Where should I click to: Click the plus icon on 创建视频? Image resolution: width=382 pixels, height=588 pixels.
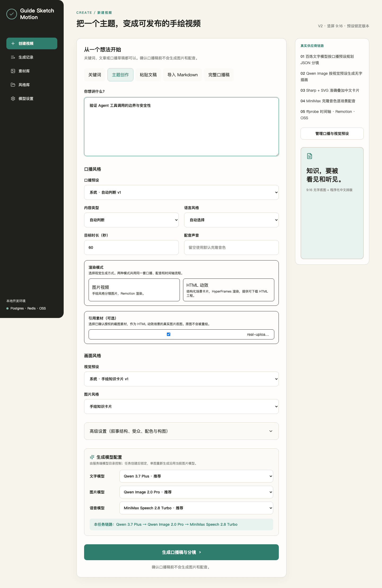tap(13, 43)
